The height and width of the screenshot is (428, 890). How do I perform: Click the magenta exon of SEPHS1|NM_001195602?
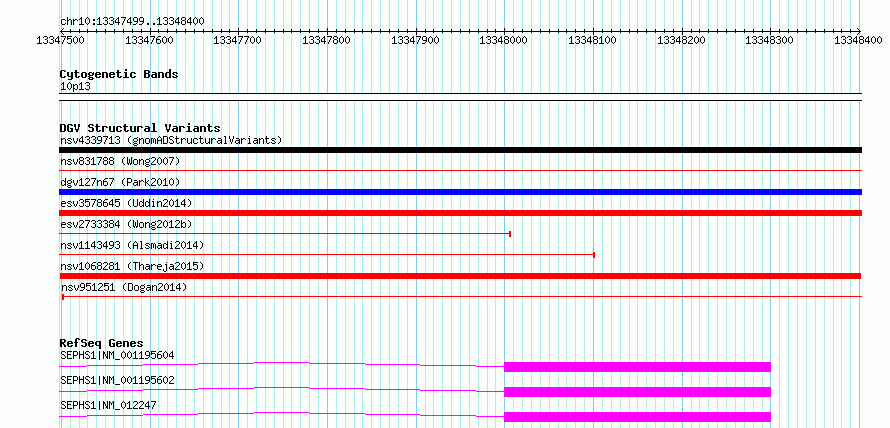pos(637,392)
